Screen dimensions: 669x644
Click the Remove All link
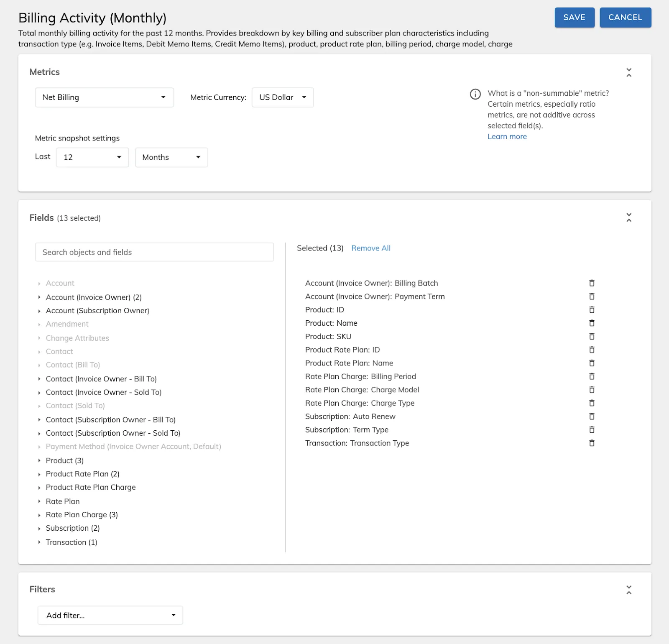(371, 248)
